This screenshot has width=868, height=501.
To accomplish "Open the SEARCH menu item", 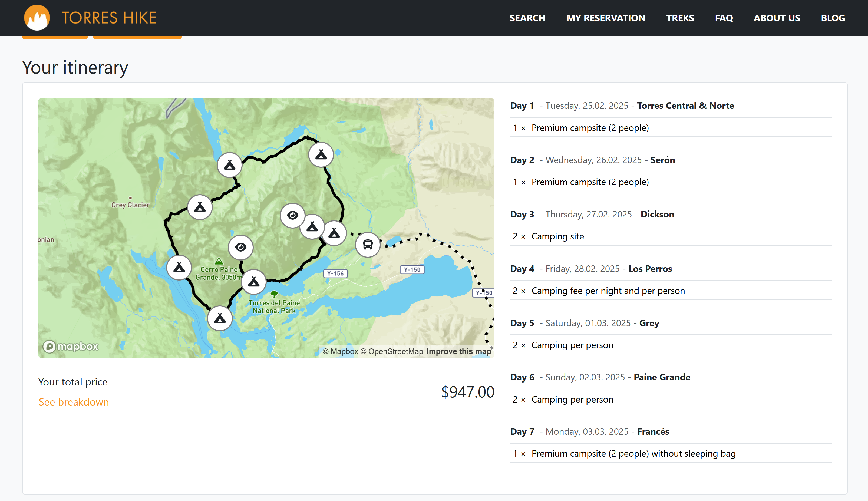I will (527, 18).
